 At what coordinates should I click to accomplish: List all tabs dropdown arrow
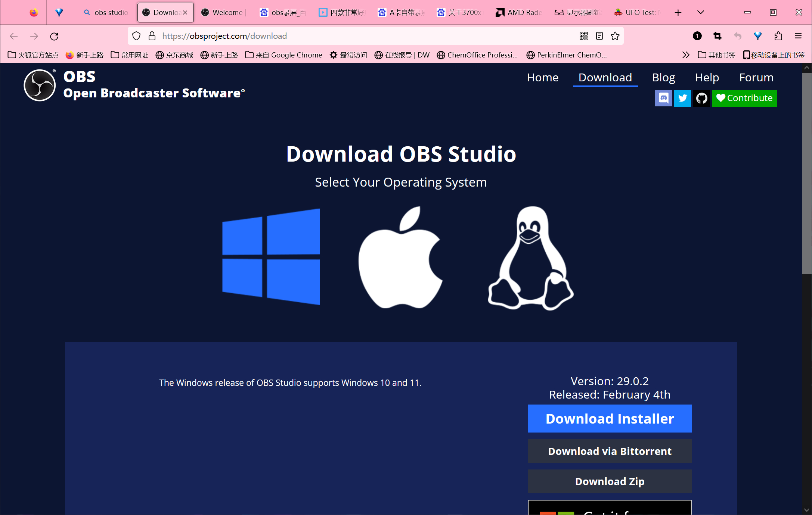701,13
